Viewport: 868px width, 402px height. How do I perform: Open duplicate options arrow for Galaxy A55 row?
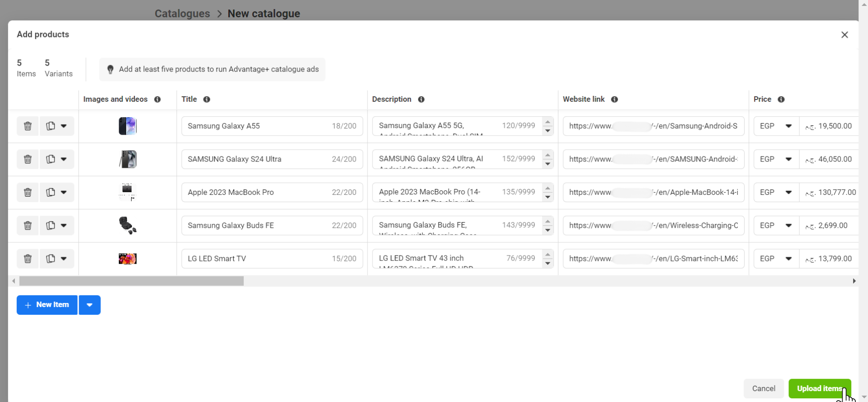coord(64,126)
